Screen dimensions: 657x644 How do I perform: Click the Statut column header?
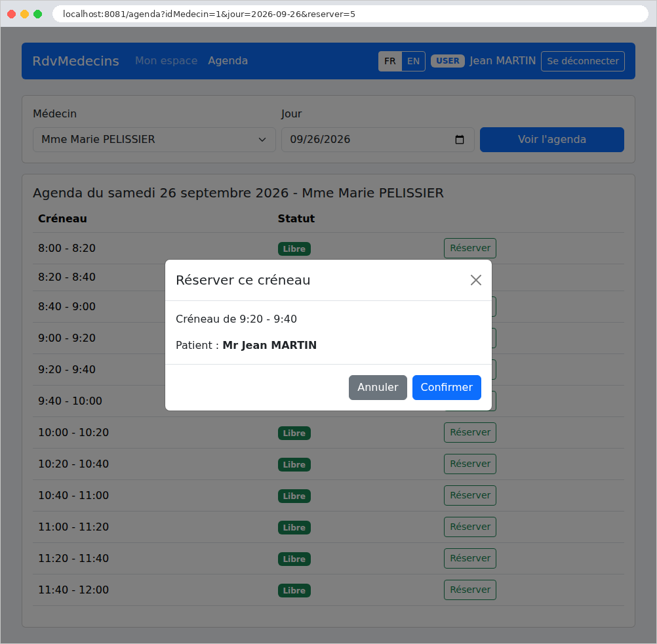click(296, 219)
